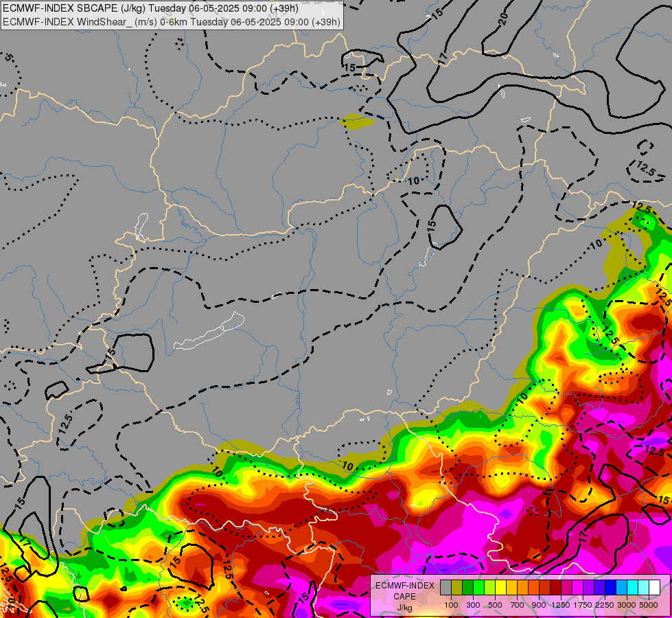Choose the amber gold legend swatch
The width and height of the screenshot is (672, 618).
click(511, 588)
